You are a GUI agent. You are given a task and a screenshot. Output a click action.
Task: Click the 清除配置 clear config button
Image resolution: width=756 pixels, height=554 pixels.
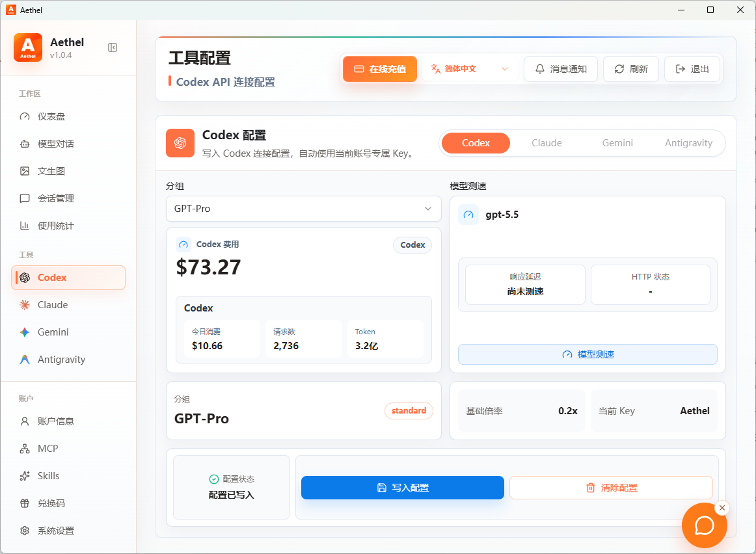(611, 488)
